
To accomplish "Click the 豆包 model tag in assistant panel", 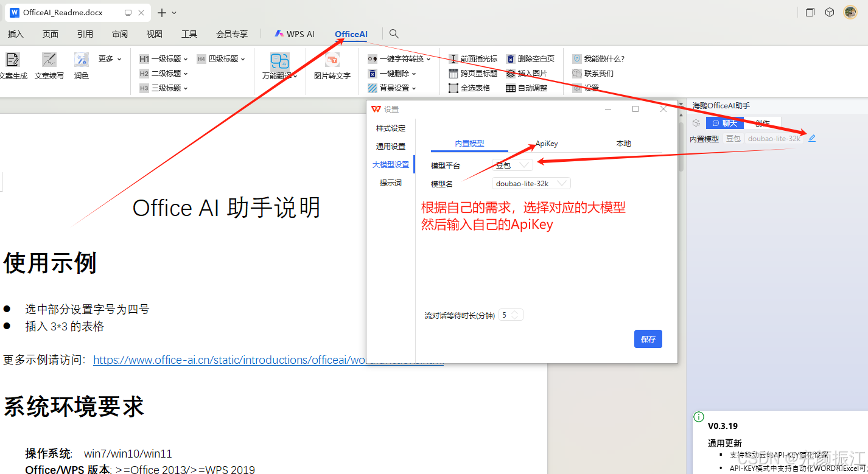I will coord(733,139).
